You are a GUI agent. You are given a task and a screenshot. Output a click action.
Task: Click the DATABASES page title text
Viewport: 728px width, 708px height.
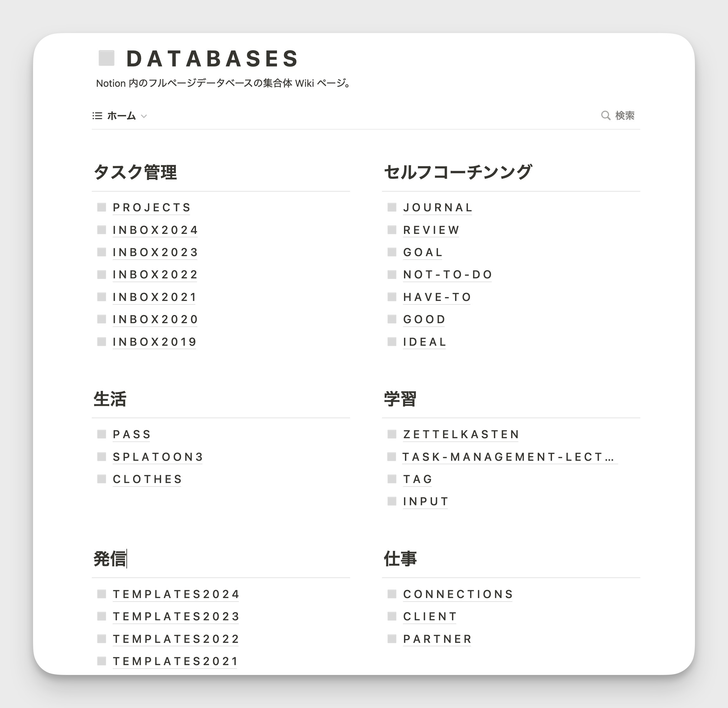tap(212, 59)
